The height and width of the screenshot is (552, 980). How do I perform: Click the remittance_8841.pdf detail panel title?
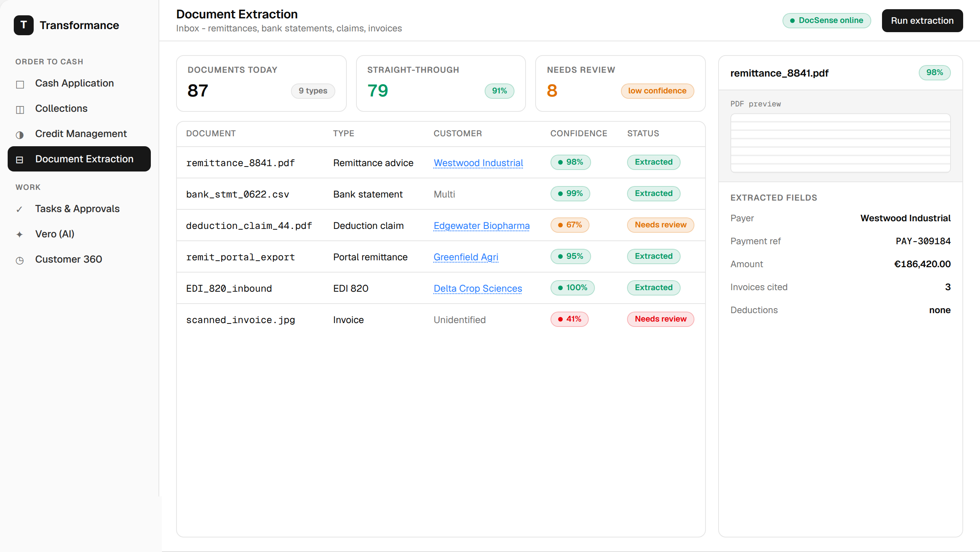tap(779, 73)
